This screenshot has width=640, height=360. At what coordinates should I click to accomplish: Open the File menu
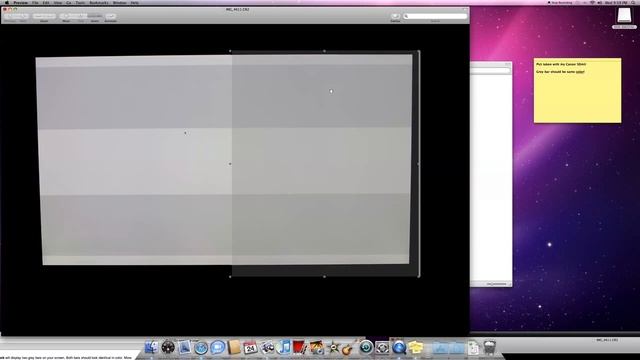(x=35, y=2)
